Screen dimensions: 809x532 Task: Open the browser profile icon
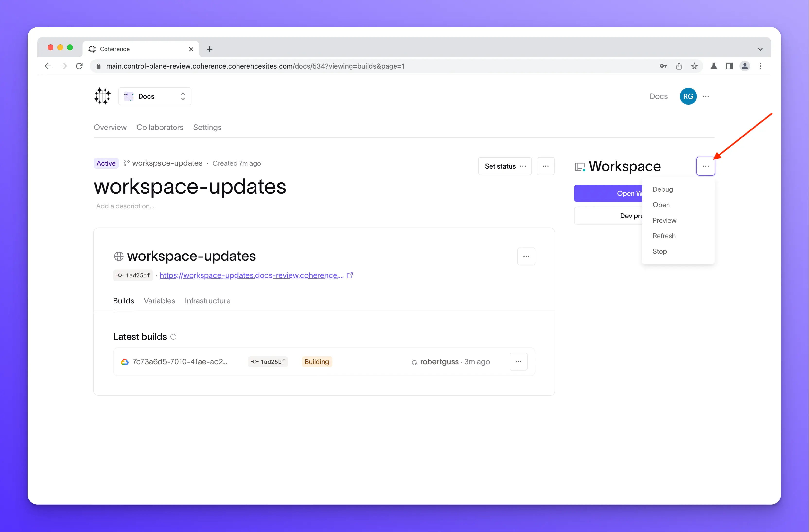(x=745, y=66)
